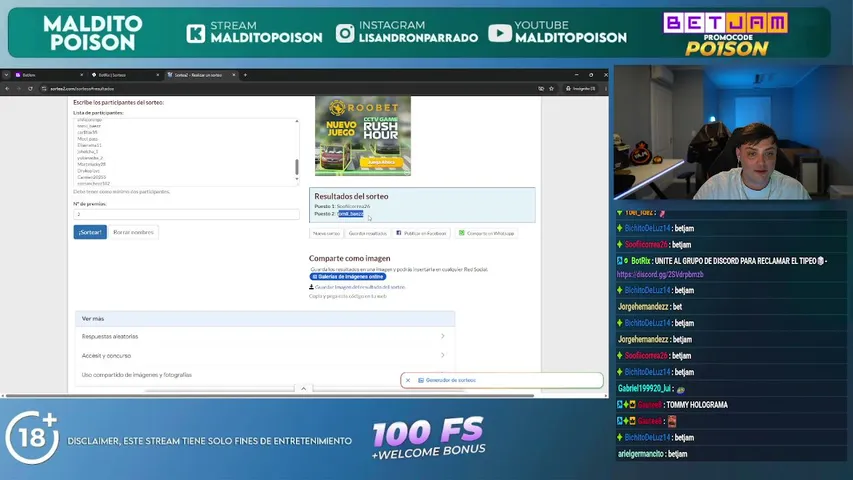
Task: Click BotRix username in the chat
Action: [x=640, y=261]
